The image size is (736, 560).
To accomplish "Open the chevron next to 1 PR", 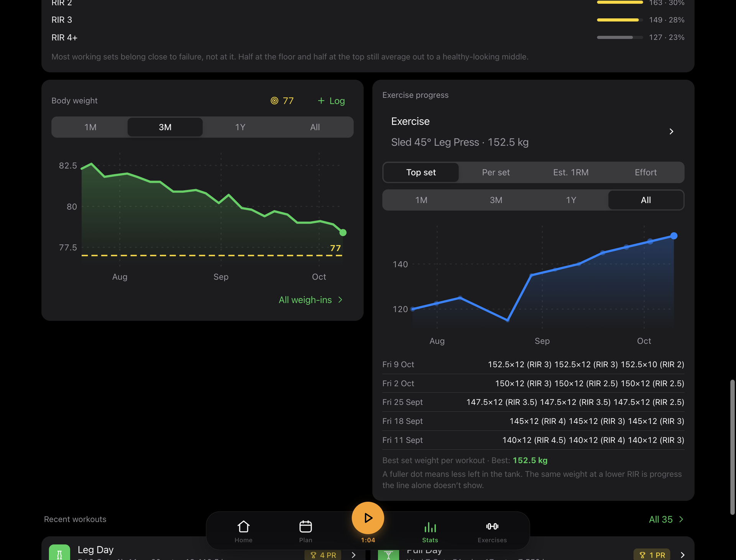I will (x=682, y=555).
